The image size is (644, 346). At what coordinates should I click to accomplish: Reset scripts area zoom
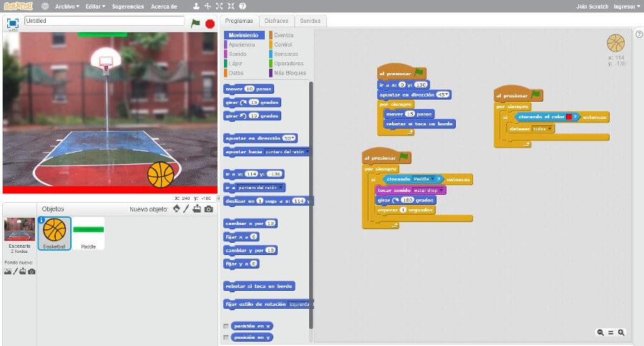[x=611, y=332]
